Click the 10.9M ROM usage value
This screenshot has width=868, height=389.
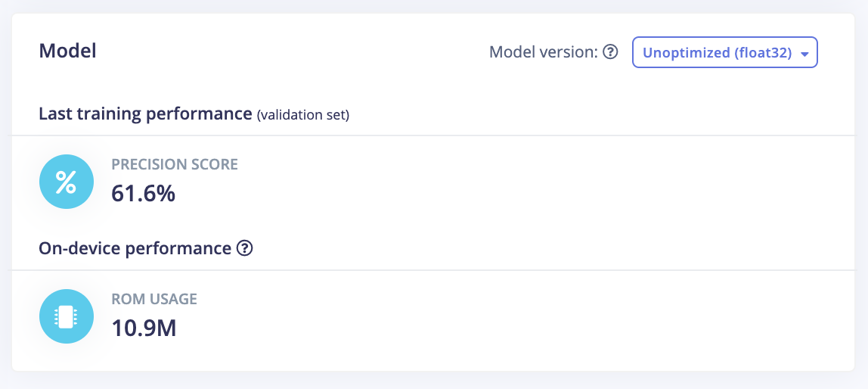[144, 328]
